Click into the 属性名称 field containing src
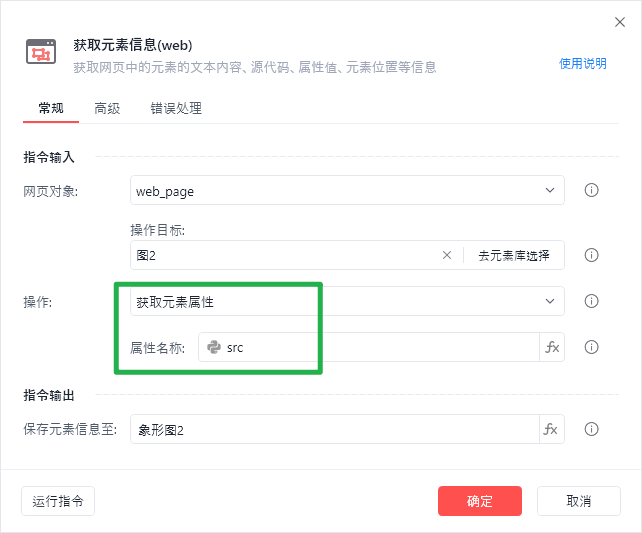Screen dimensions: 642x533 point(380,347)
